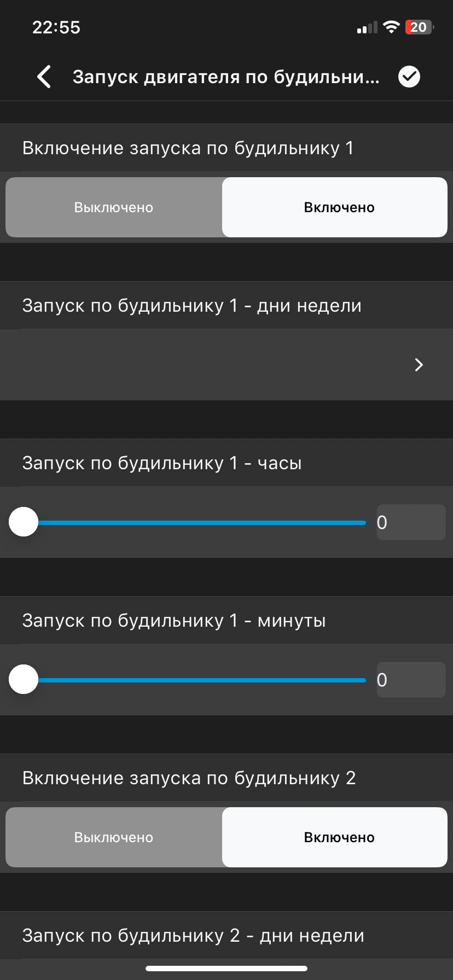Tap the Wi-Fi status icon
The height and width of the screenshot is (980, 453).
point(391,27)
